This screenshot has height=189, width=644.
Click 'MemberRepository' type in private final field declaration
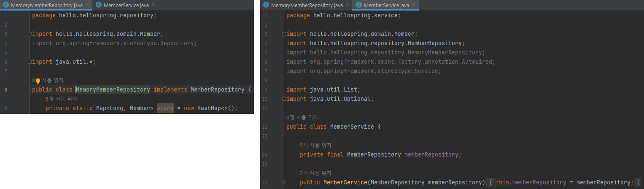[x=374, y=154]
